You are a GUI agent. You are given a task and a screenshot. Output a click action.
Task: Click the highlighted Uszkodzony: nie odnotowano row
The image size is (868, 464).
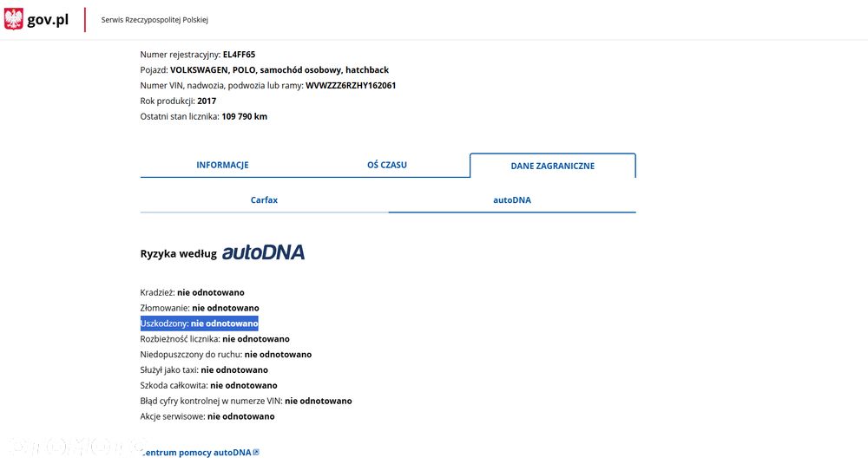(200, 323)
